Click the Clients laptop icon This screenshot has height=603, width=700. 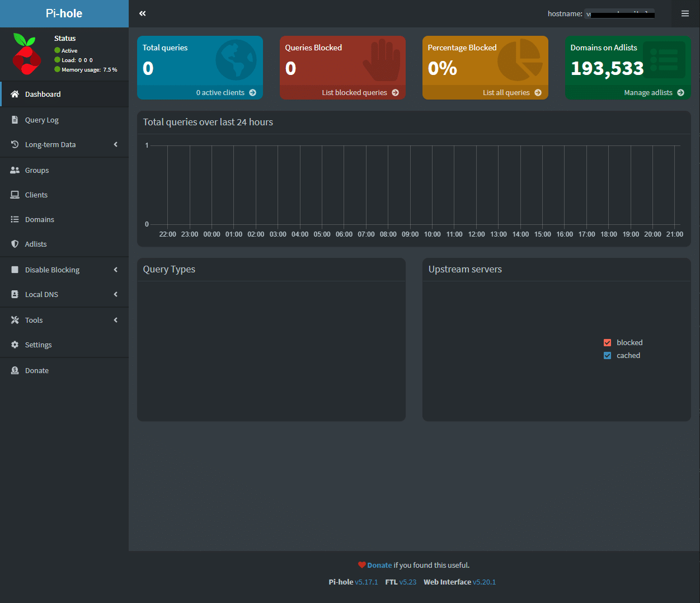pos(15,195)
